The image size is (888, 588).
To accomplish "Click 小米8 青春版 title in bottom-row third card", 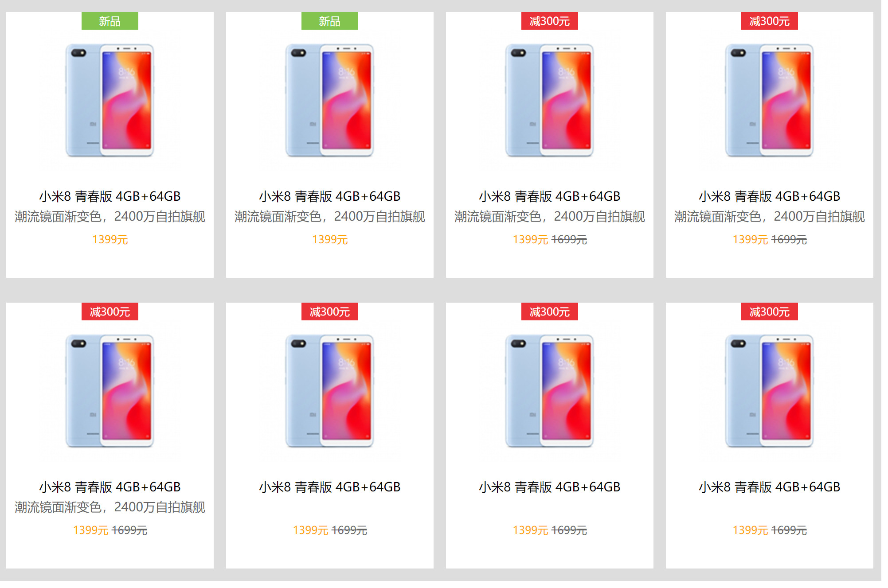I will point(549,487).
